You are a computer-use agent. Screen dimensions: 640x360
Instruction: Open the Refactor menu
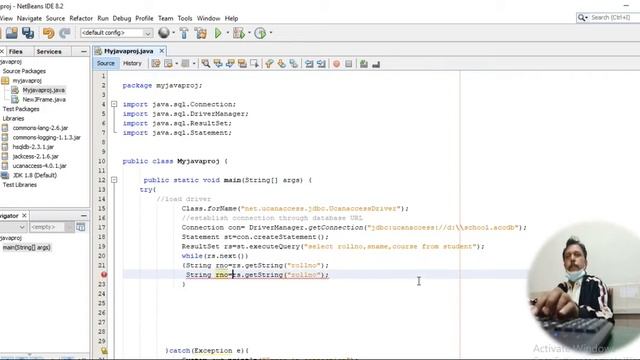pos(81,18)
